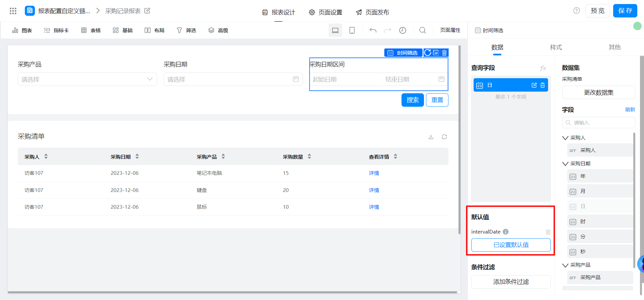Viewport: 644px width, 300px height.
Task: Collapse the 采购日期 field group
Action: [x=565, y=164]
